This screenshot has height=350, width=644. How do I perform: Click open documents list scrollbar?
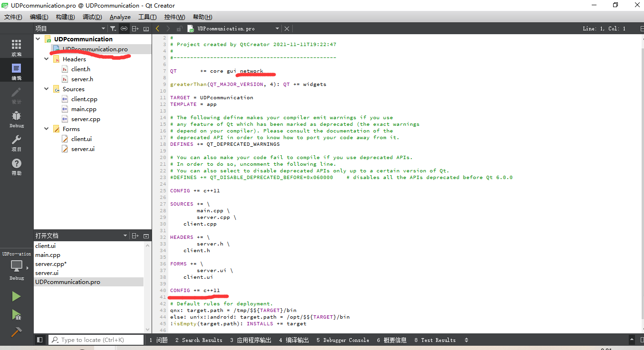(x=148, y=287)
